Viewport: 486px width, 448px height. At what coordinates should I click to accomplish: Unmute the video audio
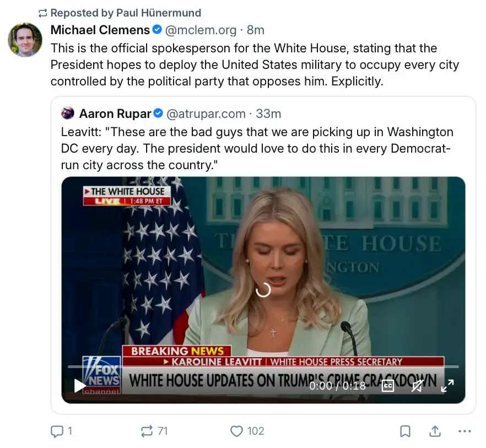click(x=417, y=386)
